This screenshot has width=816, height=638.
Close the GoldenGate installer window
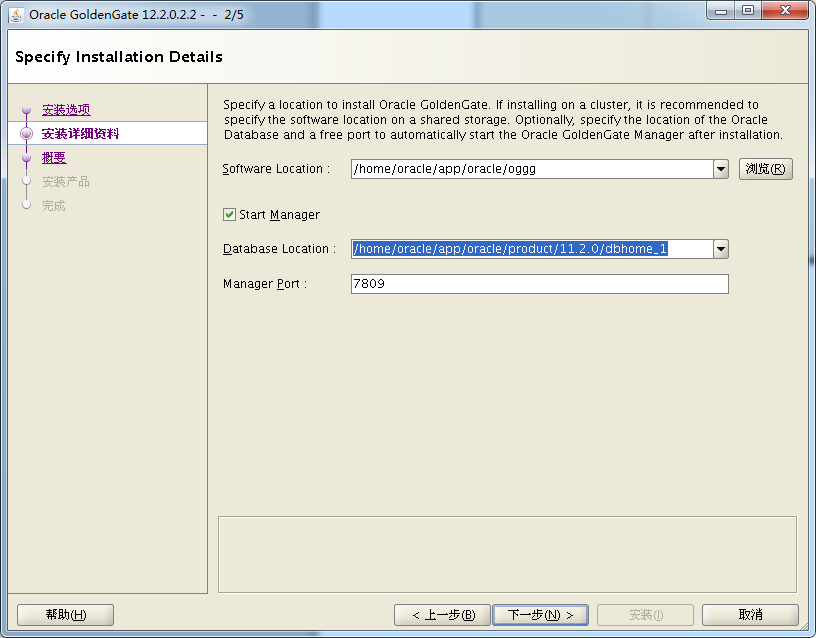785,11
